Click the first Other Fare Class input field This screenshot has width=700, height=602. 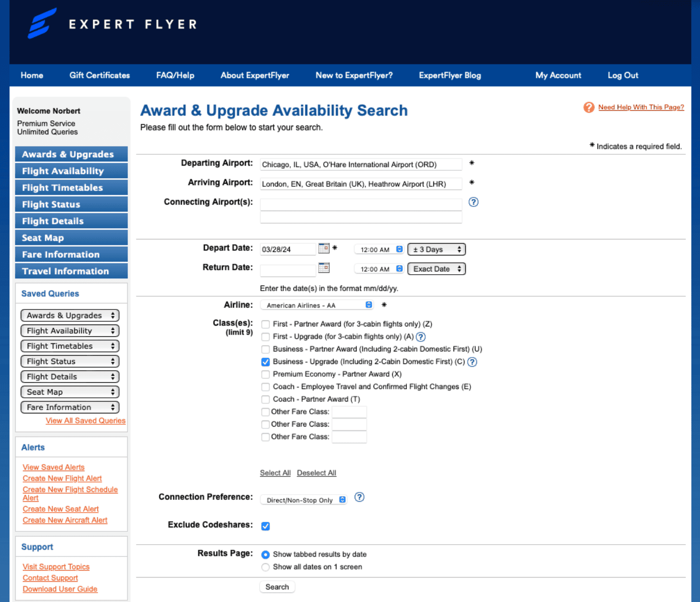click(349, 412)
